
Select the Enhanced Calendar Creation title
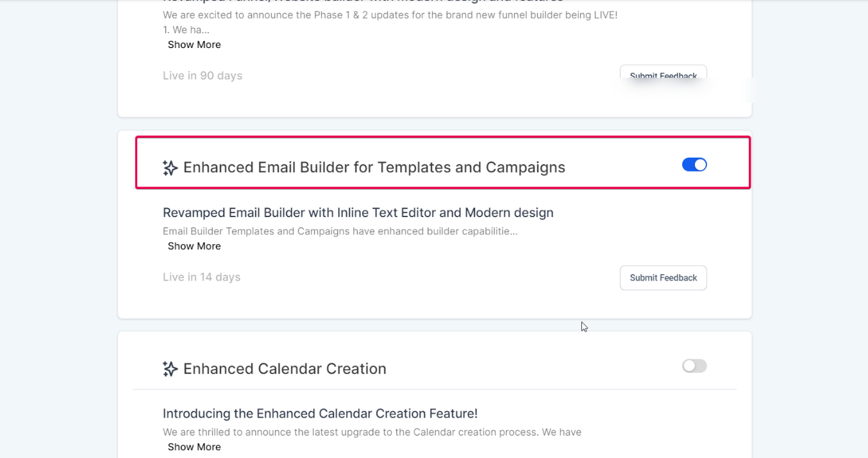tap(285, 369)
